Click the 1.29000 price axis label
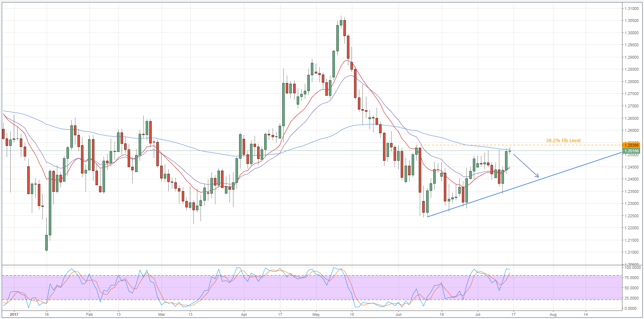Screen dimensions: 644x319 [632, 57]
